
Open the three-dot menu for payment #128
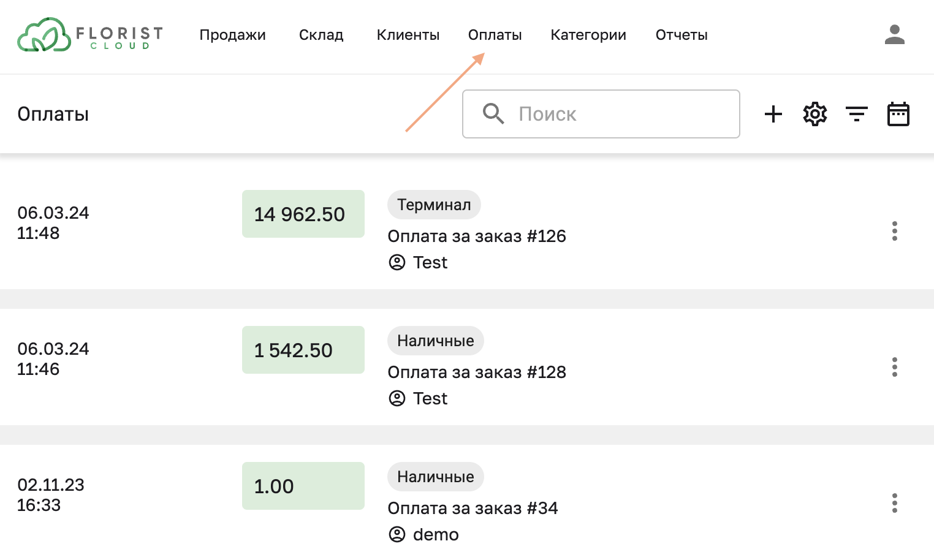[894, 368]
